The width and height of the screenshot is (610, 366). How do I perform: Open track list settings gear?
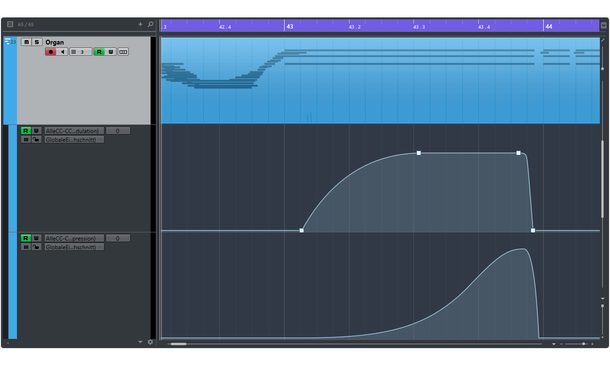tap(151, 342)
